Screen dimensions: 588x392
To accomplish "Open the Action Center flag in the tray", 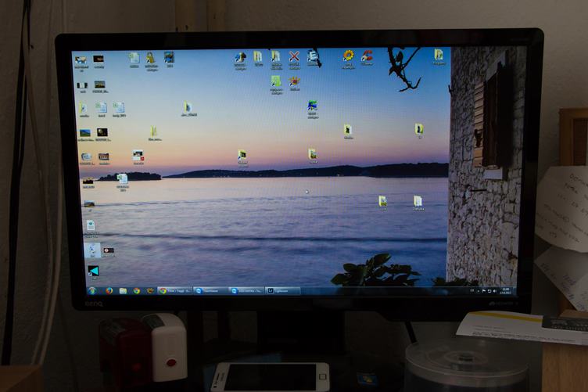I will click(x=484, y=291).
